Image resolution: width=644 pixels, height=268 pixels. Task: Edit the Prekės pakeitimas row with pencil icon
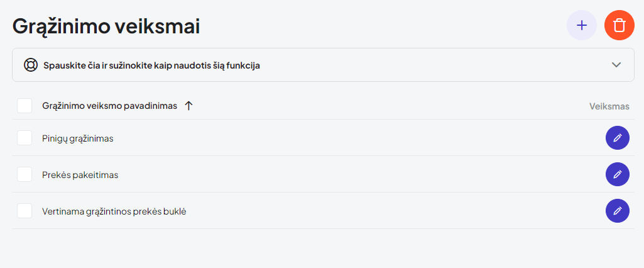(x=618, y=174)
